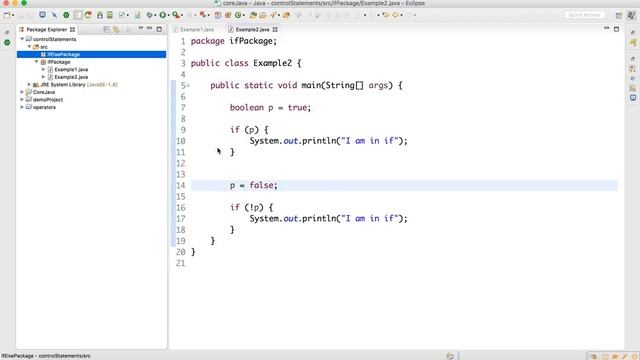Image resolution: width=640 pixels, height=360 pixels.
Task: Select JRE System Library entry
Action: [79, 84]
